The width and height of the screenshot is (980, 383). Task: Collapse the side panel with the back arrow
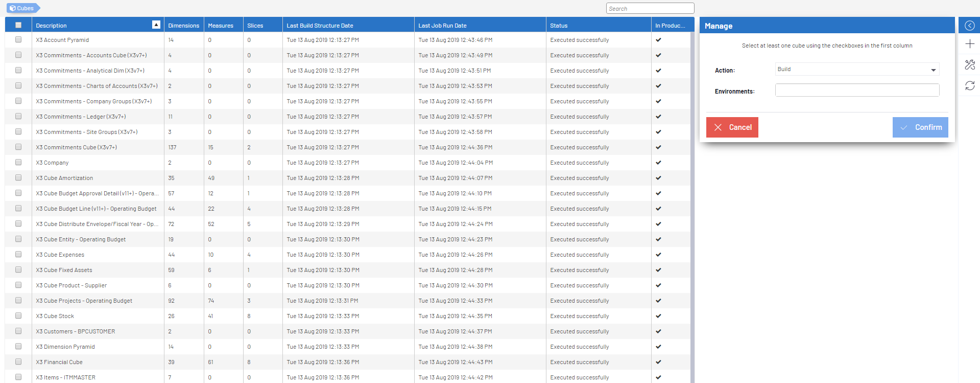click(969, 26)
